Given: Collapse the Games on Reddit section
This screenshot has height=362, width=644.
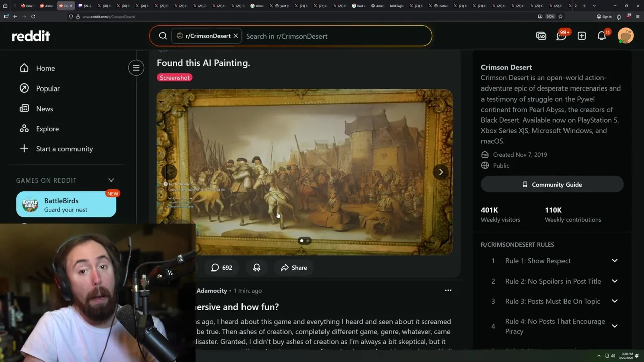Looking at the screenshot, I should pos(111,180).
